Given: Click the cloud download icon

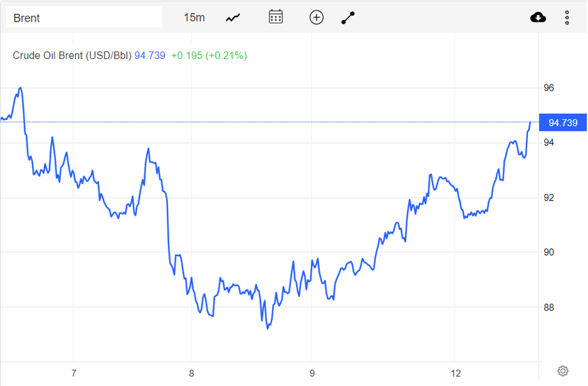Looking at the screenshot, I should pos(538,17).
